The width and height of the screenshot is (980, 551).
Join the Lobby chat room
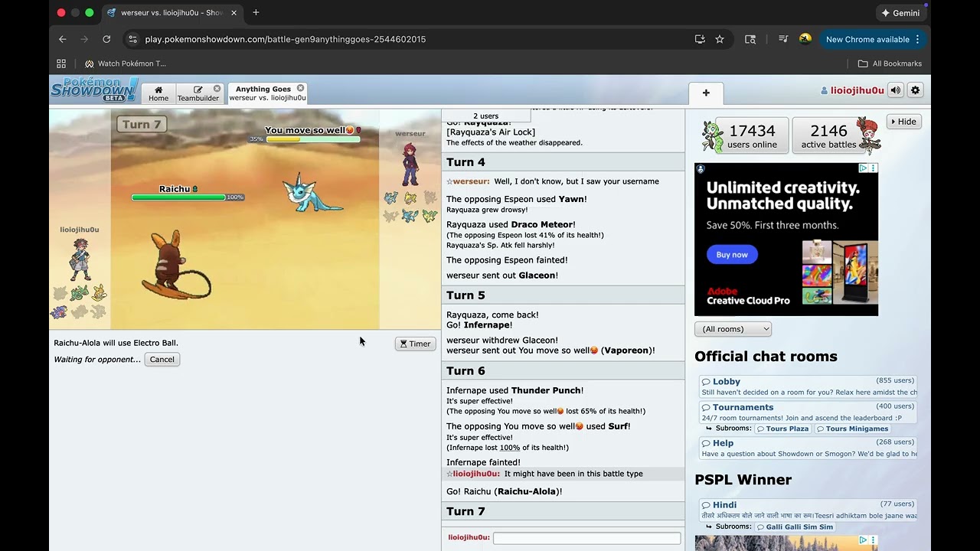pyautogui.click(x=808, y=386)
